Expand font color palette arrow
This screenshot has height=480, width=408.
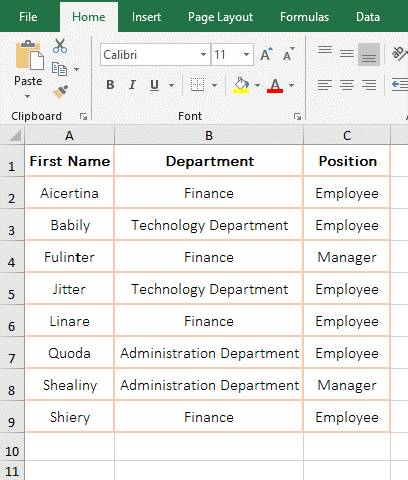(291, 85)
